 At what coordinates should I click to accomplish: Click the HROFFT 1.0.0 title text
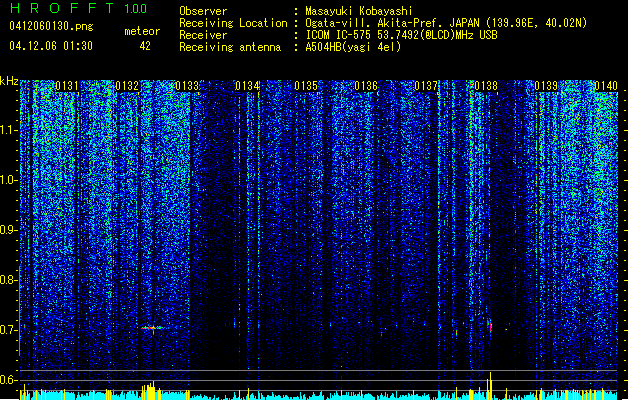click(78, 8)
